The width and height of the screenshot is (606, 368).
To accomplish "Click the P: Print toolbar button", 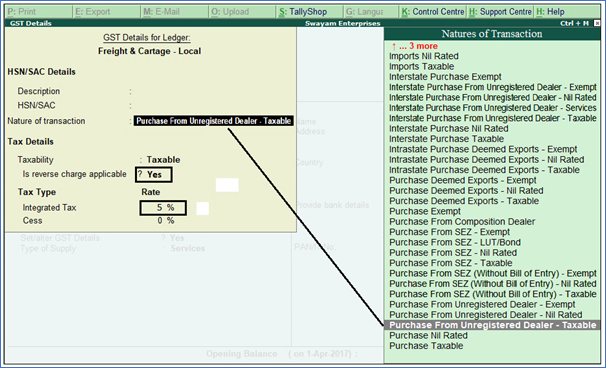I will [x=39, y=12].
